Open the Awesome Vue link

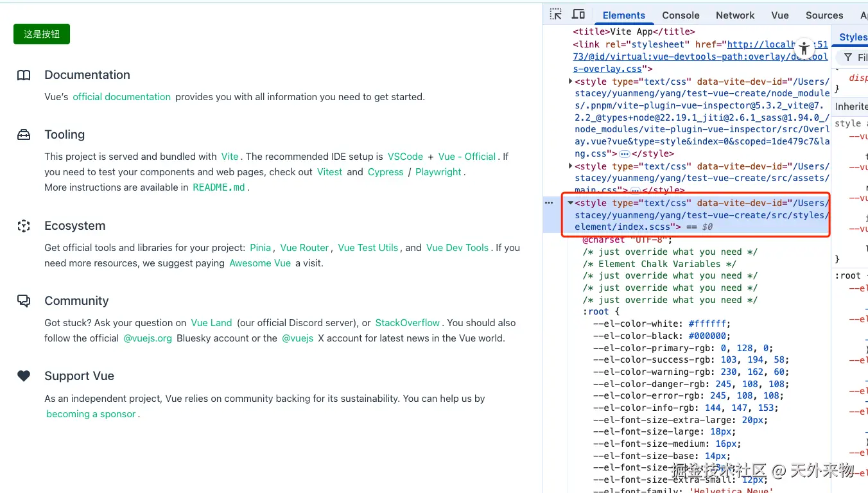tap(260, 263)
